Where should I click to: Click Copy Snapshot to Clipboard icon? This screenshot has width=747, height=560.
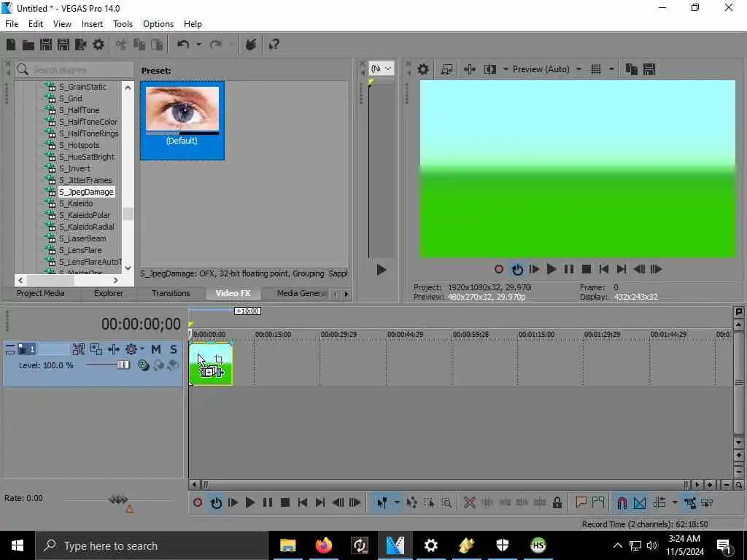tap(631, 69)
